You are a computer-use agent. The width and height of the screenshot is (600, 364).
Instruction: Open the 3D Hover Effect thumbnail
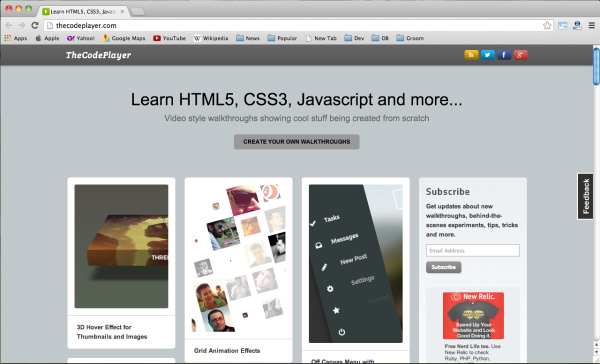121,246
